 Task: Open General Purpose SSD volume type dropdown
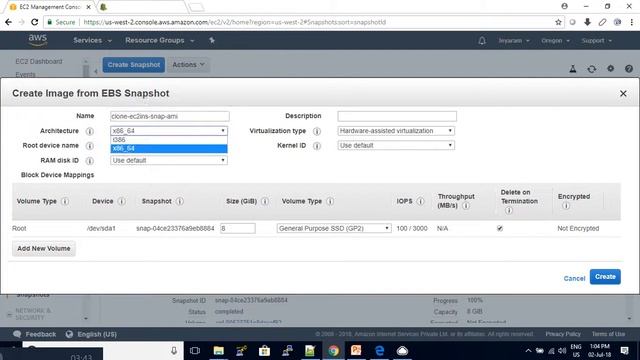click(334, 228)
